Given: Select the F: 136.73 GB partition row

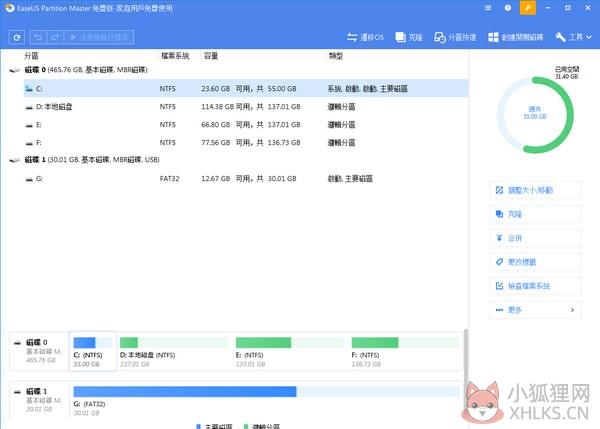Looking at the screenshot, I should point(246,142).
